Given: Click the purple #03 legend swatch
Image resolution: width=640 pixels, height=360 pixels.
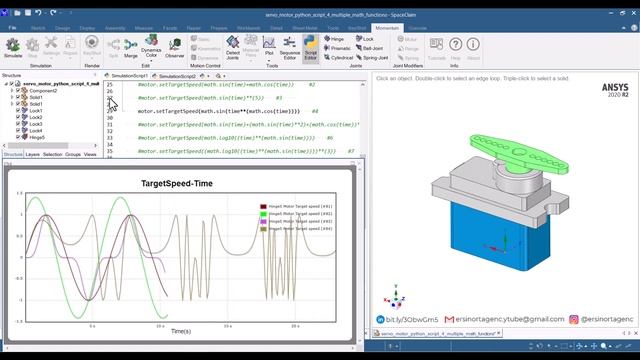Looking at the screenshot, I should click(x=263, y=222).
